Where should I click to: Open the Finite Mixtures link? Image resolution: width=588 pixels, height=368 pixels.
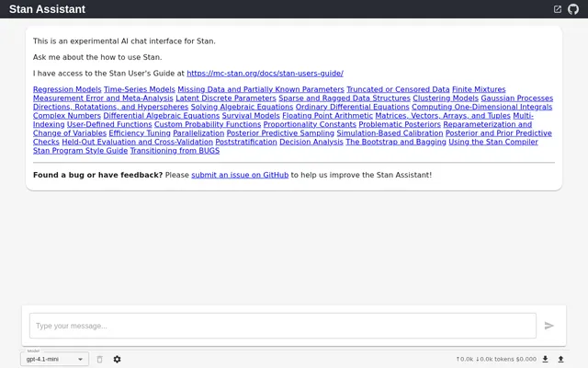click(x=479, y=89)
